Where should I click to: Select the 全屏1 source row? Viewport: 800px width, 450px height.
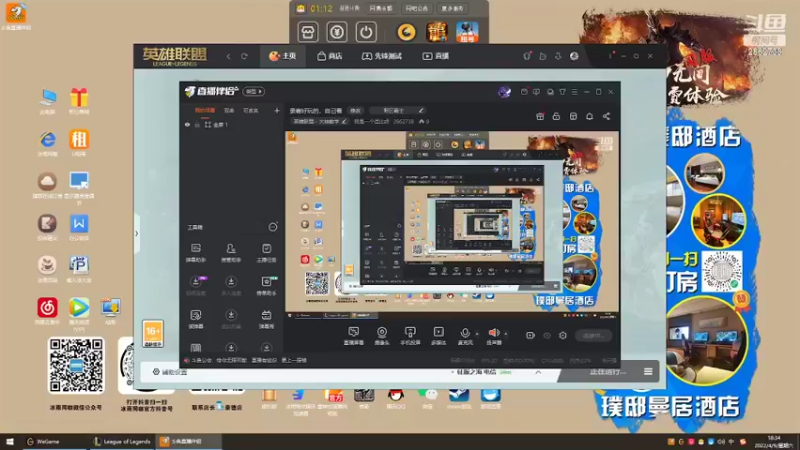click(231, 124)
